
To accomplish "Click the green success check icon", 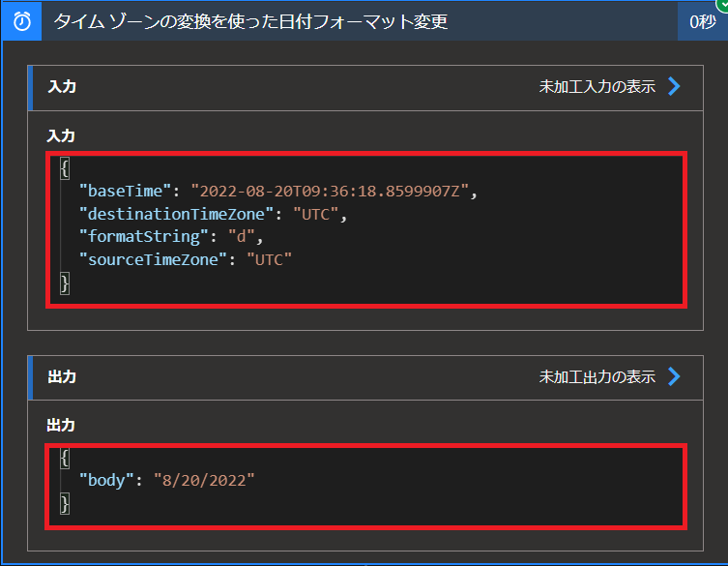I will 722,4.
